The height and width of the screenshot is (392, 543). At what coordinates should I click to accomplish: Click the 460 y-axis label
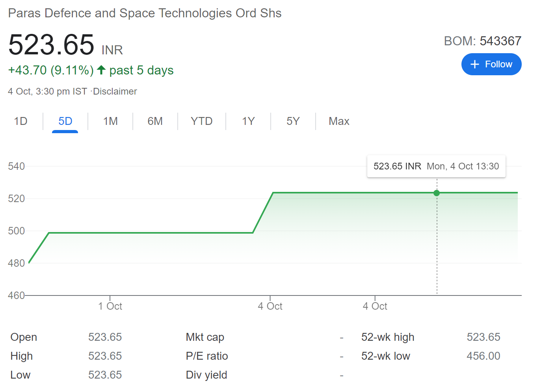tap(16, 295)
